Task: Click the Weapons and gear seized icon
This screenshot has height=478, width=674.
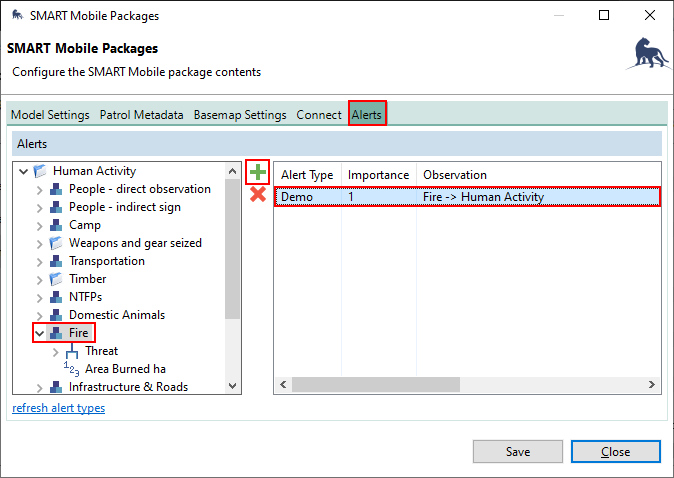Action: (x=56, y=243)
